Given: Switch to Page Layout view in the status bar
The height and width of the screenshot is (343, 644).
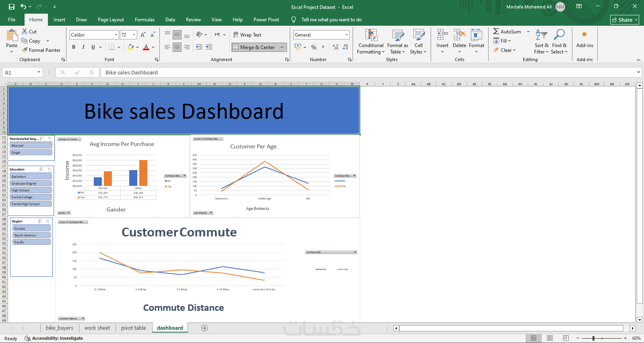Looking at the screenshot, I should [x=549, y=338].
